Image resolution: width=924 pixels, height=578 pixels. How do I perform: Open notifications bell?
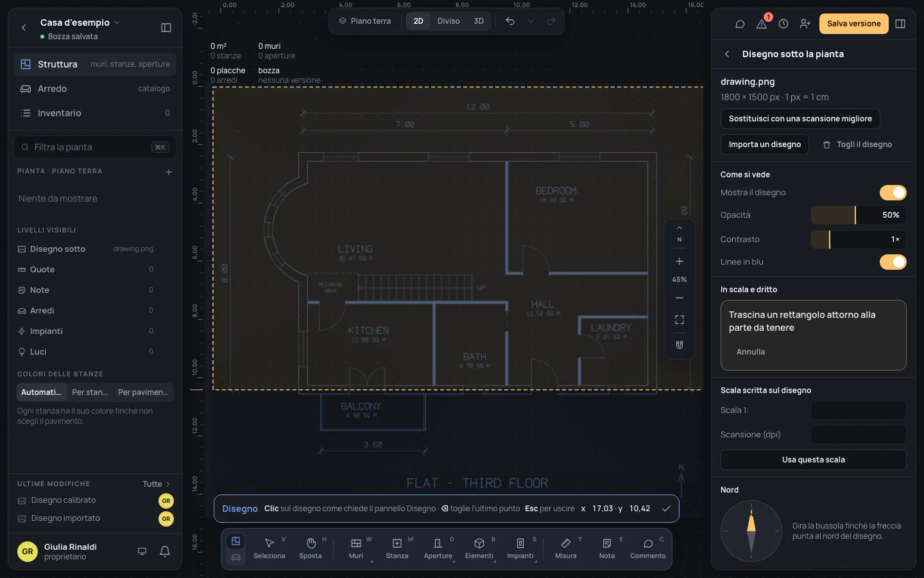click(x=165, y=551)
